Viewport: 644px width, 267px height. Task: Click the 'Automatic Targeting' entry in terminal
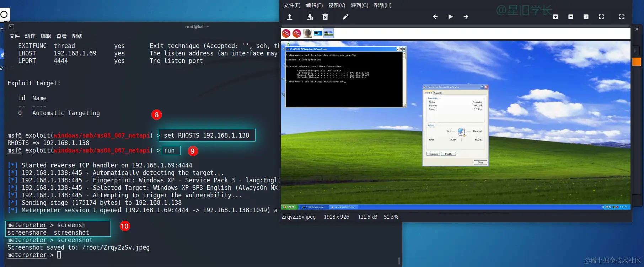click(66, 113)
